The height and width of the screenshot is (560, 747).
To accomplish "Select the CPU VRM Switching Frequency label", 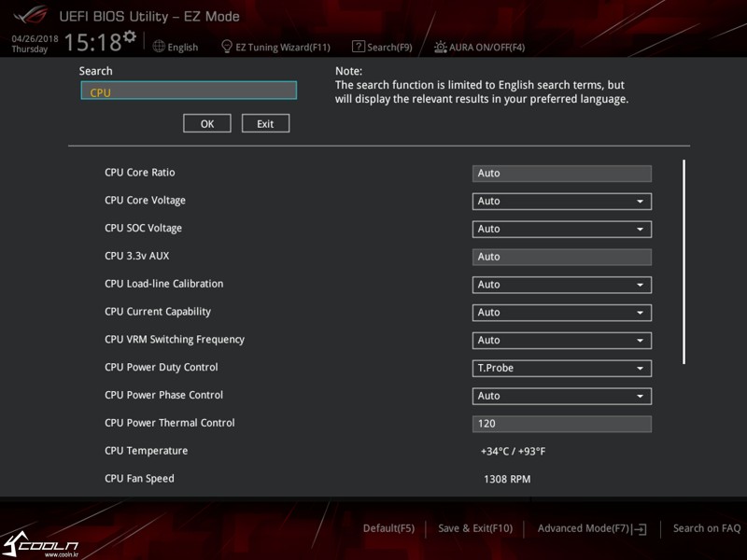I will [175, 340].
